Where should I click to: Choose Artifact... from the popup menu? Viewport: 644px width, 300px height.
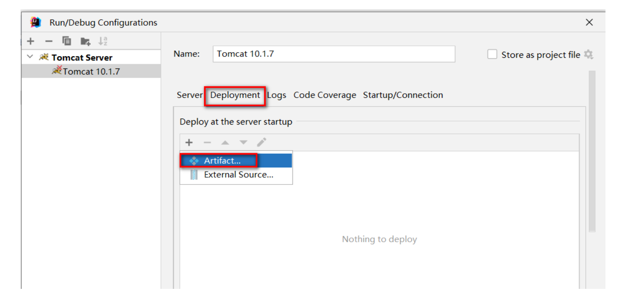click(236, 160)
